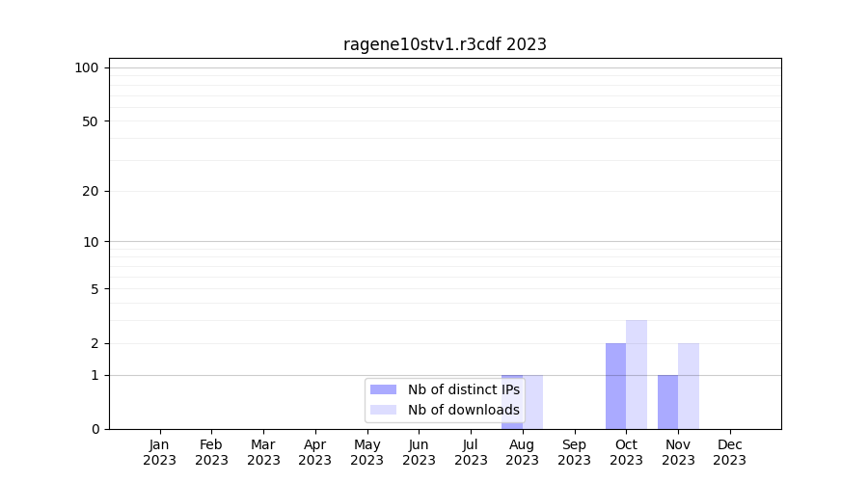Click the Oct 2023 x-axis label
868x482 pixels.
[x=626, y=452]
